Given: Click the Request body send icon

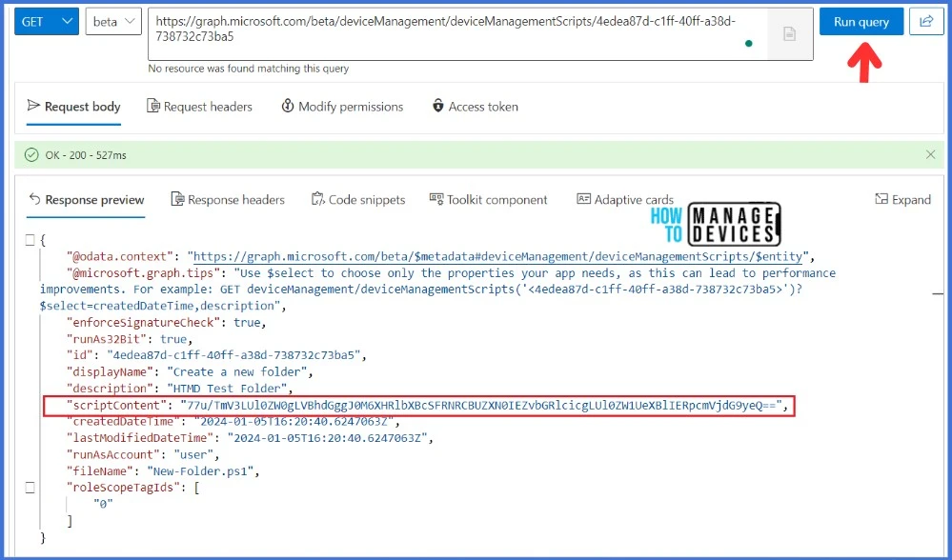Looking at the screenshot, I should [34, 106].
